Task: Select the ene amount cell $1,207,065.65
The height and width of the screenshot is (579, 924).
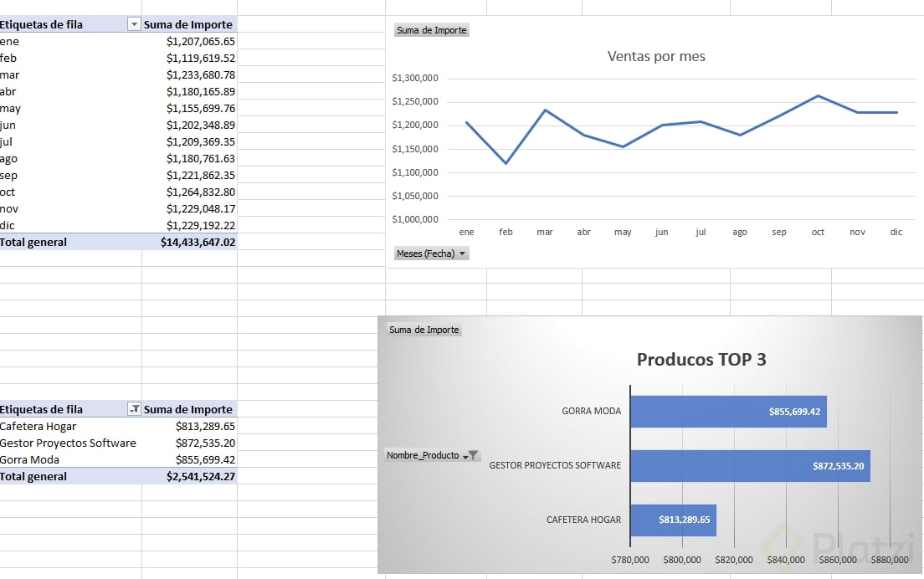Action: 201,41
